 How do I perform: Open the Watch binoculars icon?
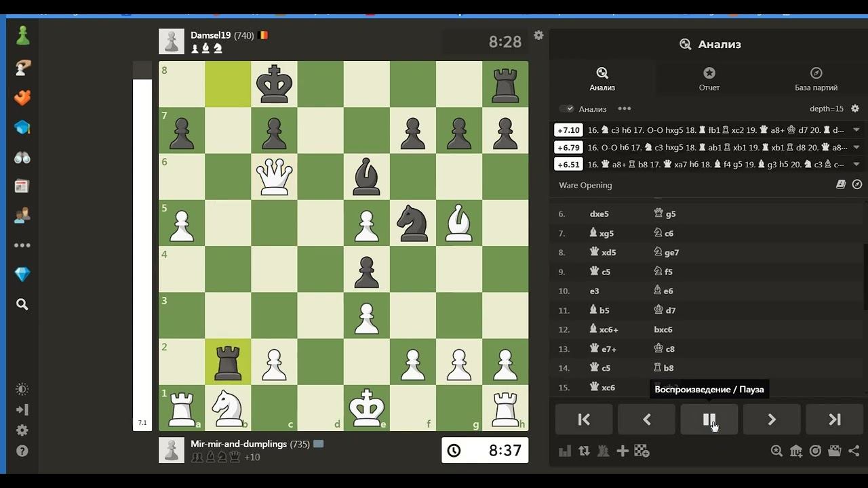coord(22,157)
